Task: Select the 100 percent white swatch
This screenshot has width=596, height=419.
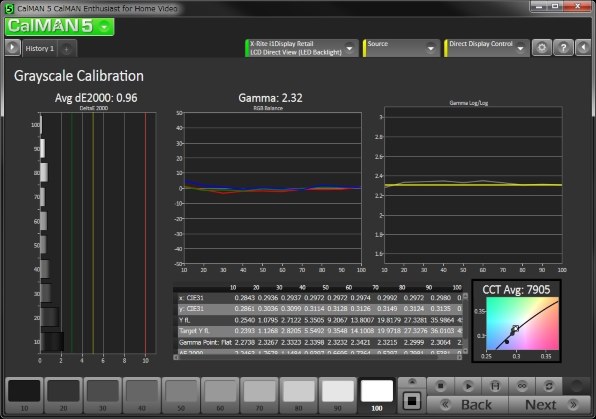Action: 377,395
